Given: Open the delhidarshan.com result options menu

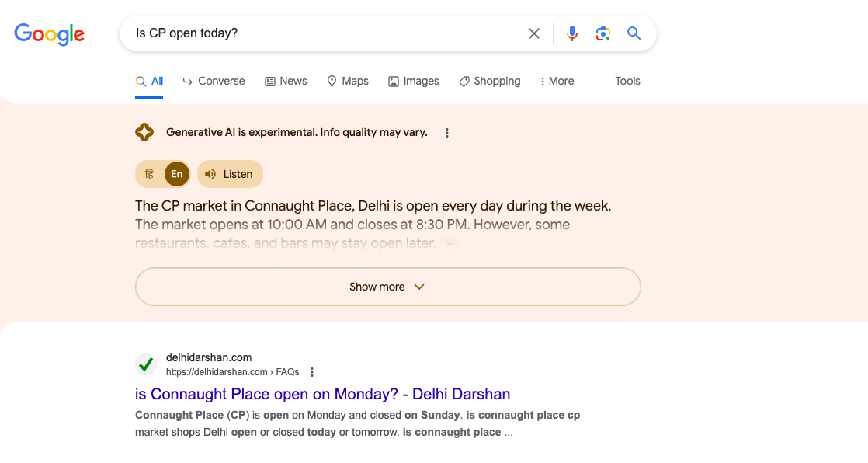Looking at the screenshot, I should click(x=312, y=372).
